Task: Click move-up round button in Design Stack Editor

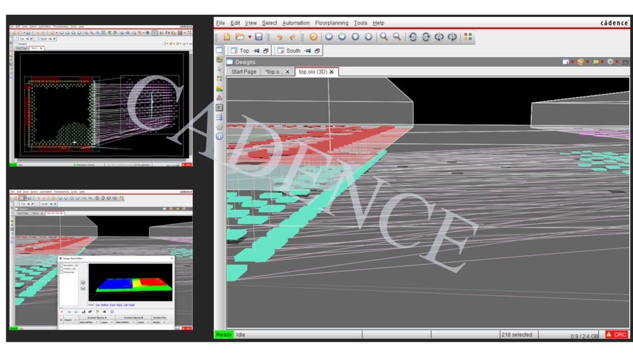Action: pyautogui.click(x=83, y=282)
